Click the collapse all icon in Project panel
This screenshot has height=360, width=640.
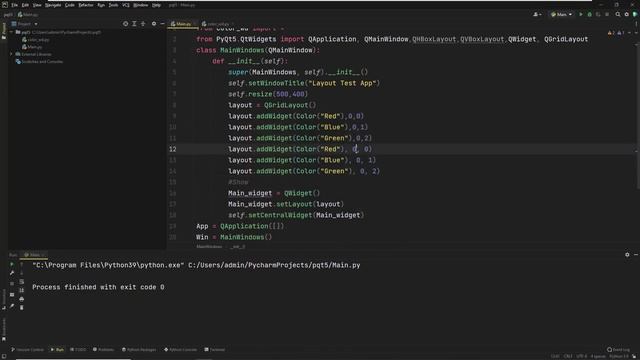tap(143, 24)
